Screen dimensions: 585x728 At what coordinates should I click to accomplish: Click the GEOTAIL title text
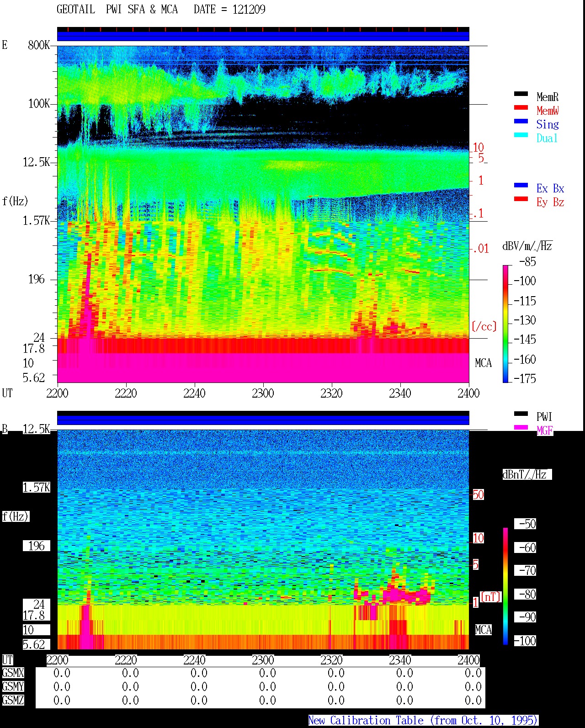click(76, 10)
